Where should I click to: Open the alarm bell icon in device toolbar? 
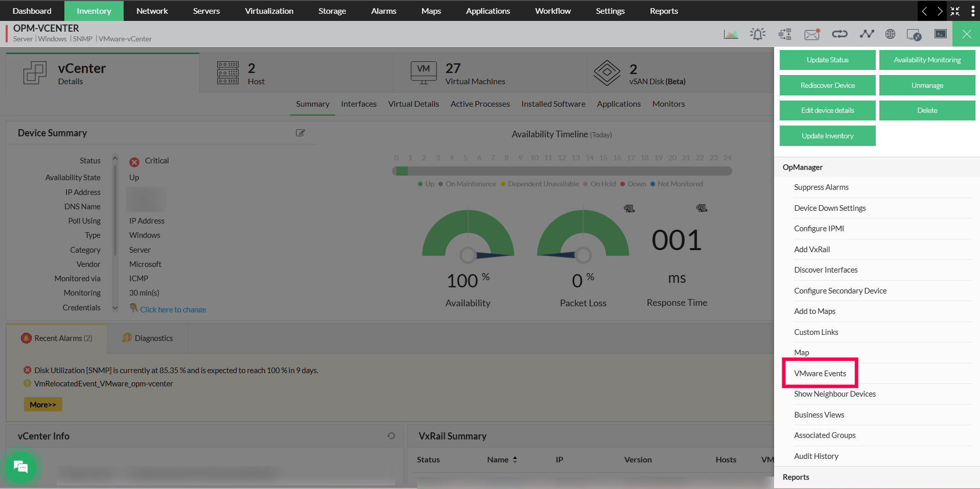click(758, 34)
